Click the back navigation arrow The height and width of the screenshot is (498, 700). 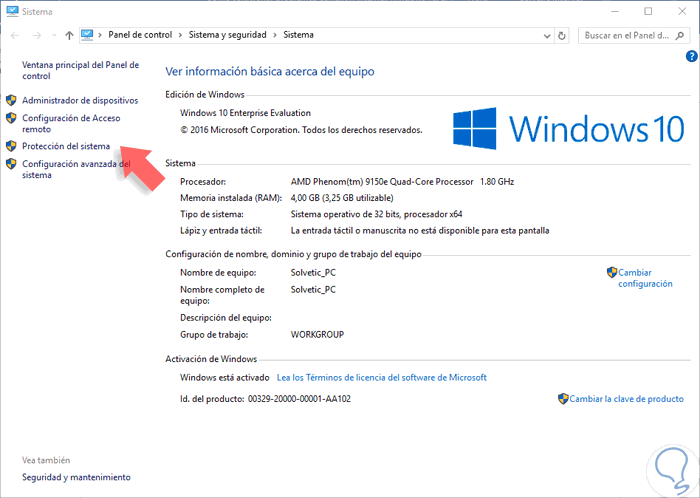(x=15, y=35)
